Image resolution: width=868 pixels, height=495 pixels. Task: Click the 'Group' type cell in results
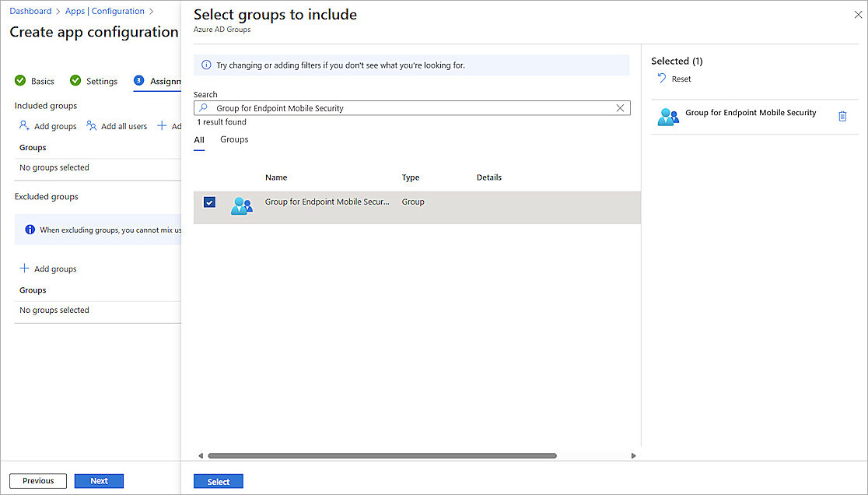point(413,202)
